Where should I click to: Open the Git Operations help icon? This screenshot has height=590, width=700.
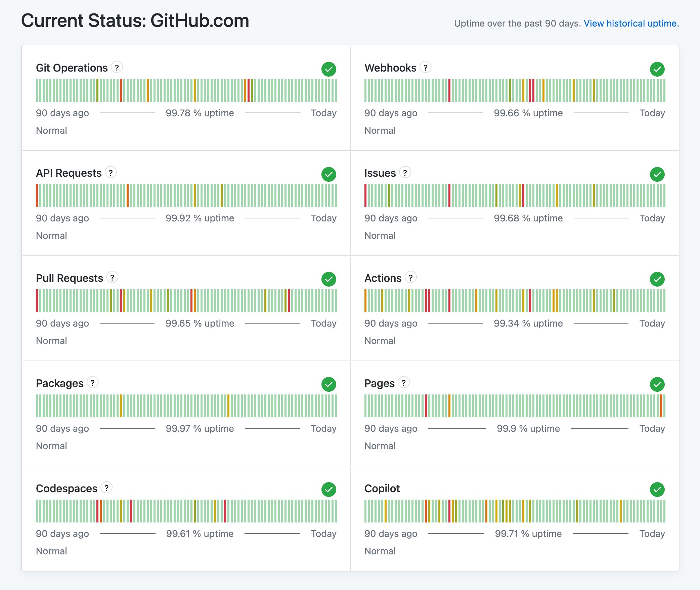pos(117,67)
